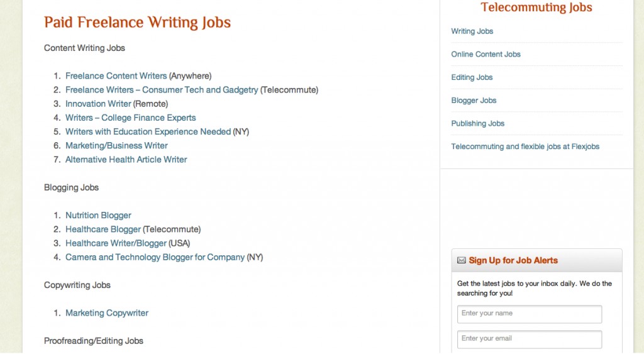Go to Online Content Jobs category
Image resolution: width=644 pixels, height=354 pixels.
[486, 54]
